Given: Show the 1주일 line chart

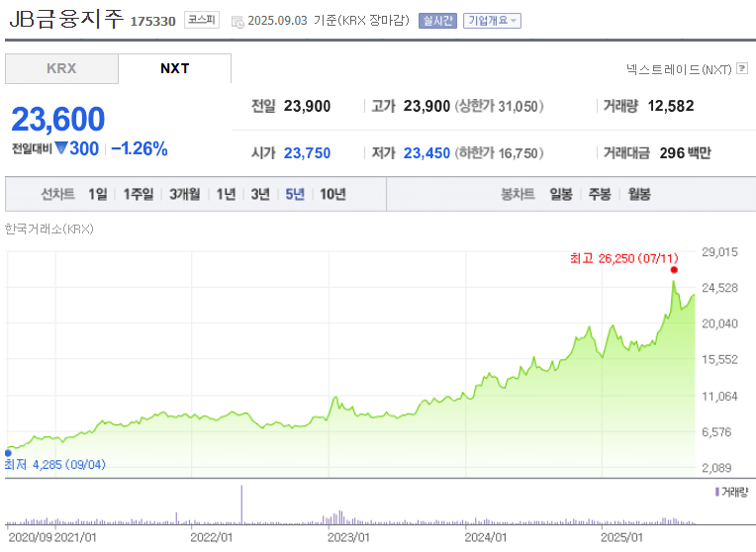Looking at the screenshot, I should click(139, 194).
